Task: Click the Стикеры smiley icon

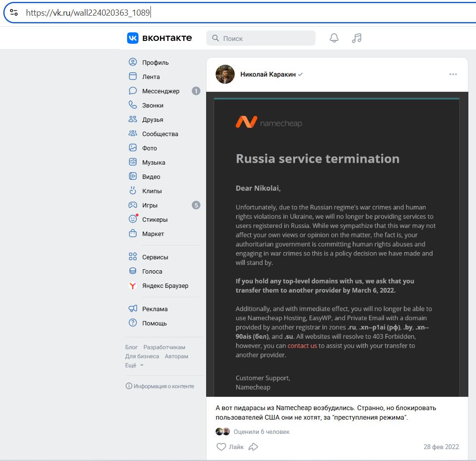Action: pos(133,219)
